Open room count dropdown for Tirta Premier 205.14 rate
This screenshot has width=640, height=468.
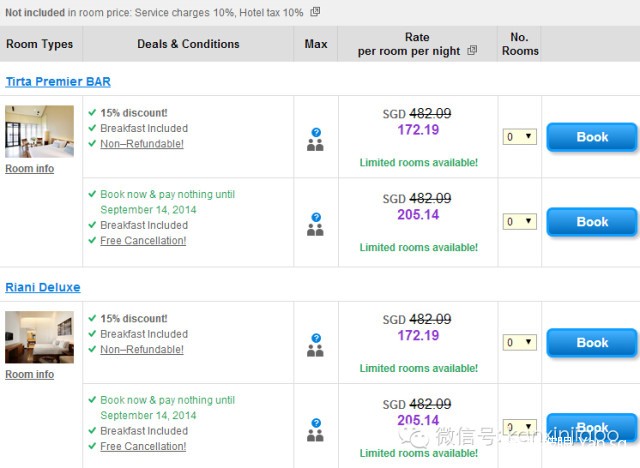click(519, 222)
